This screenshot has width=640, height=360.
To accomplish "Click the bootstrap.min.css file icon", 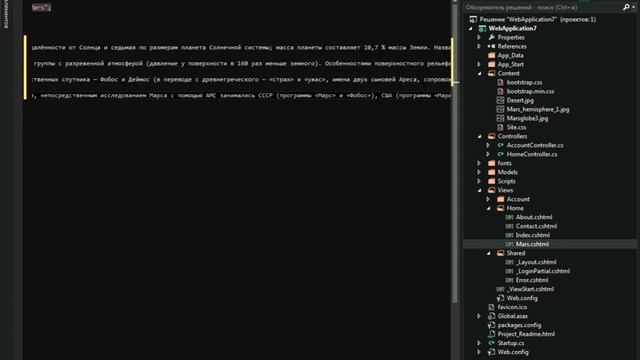I will tap(500, 91).
